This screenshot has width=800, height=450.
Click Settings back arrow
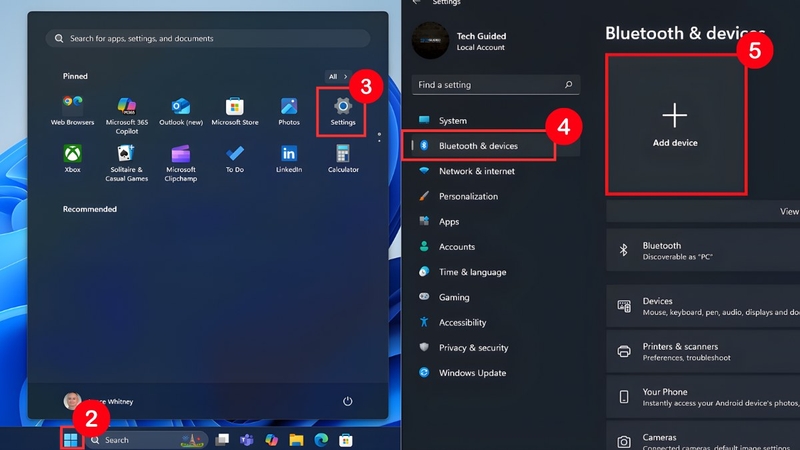click(x=417, y=2)
